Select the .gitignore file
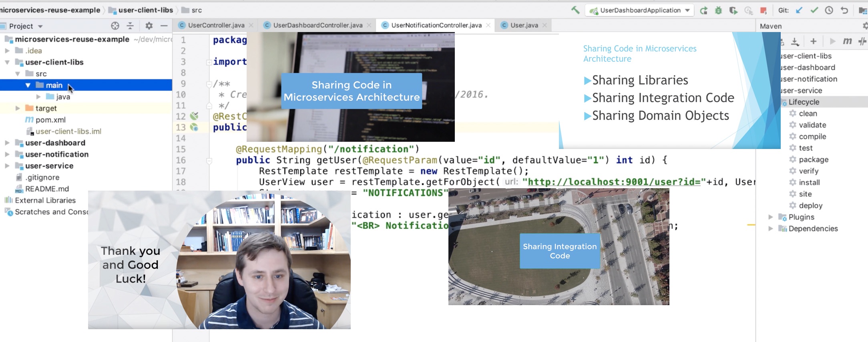868x342 pixels. [42, 177]
